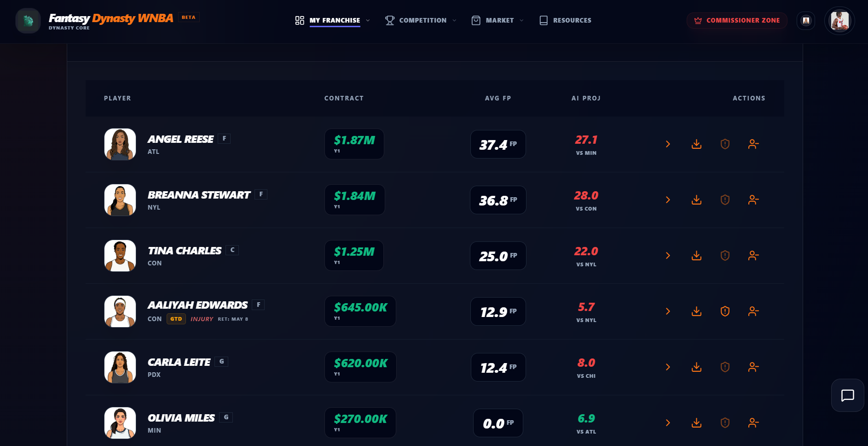Click the $1.87M contract badge
The height and width of the screenshot is (446, 868).
354,144
